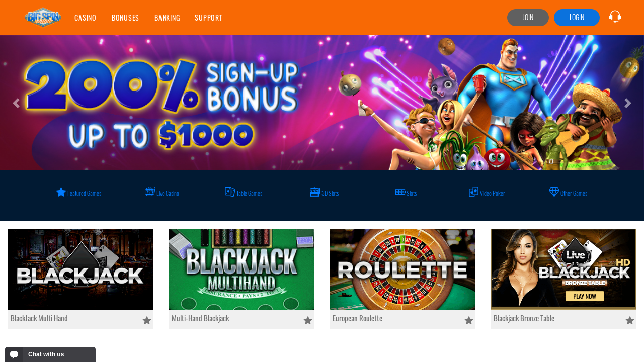Open the Live Casino category
Viewport: 644px width, 362px height.
(x=162, y=193)
